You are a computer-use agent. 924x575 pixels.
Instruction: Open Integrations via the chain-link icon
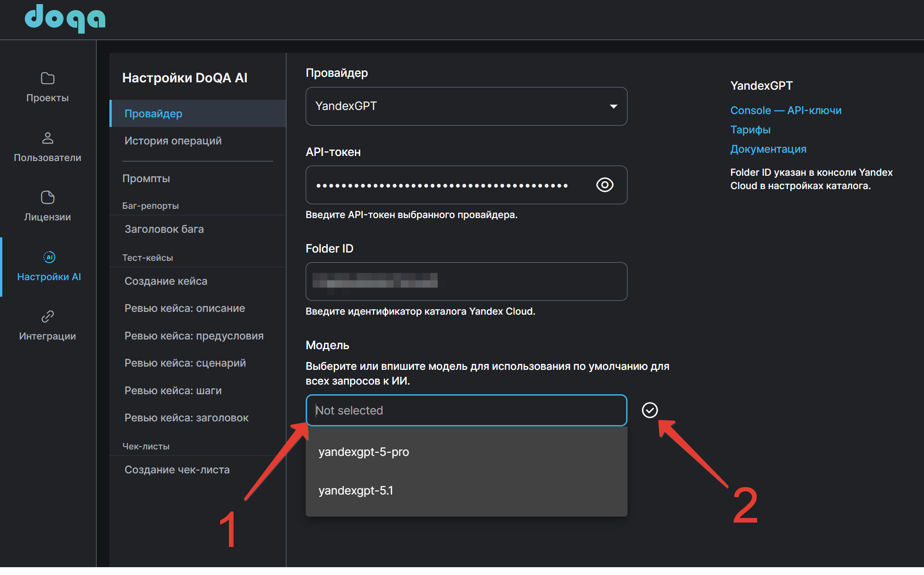tap(48, 316)
